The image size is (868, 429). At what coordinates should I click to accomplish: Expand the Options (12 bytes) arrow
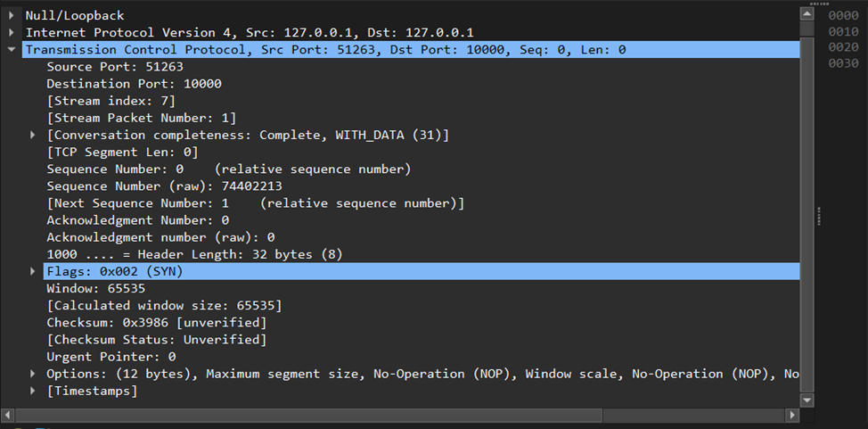click(33, 374)
